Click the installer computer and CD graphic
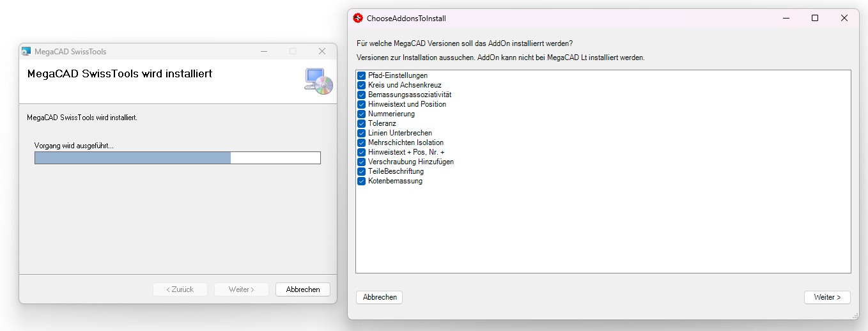The width and height of the screenshot is (868, 331). 318,81
